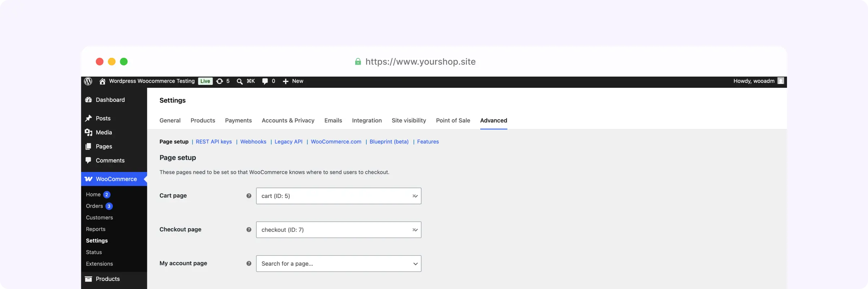Select the Page setup section link
868x289 pixels.
pos(174,142)
